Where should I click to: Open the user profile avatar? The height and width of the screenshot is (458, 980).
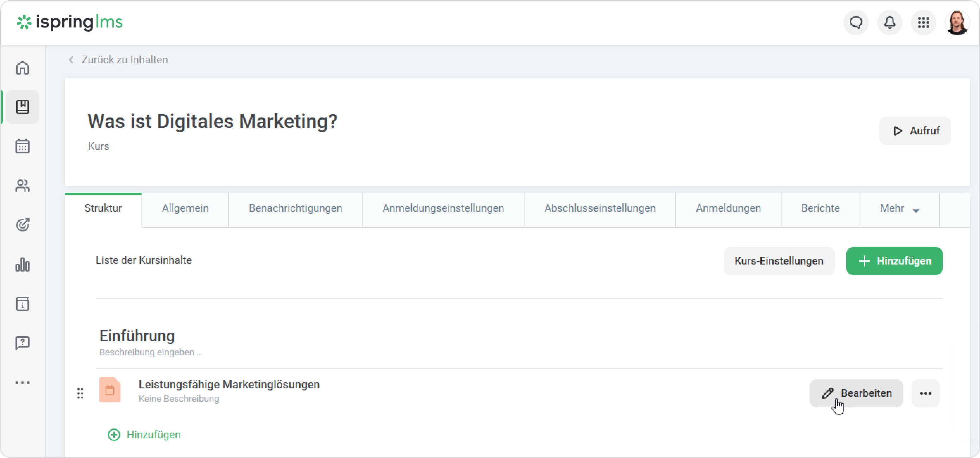[957, 23]
